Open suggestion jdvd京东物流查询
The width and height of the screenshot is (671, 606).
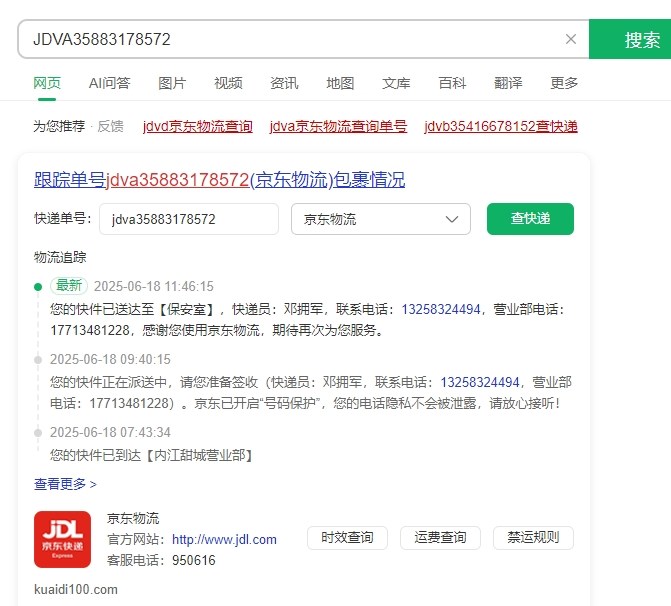coord(198,126)
